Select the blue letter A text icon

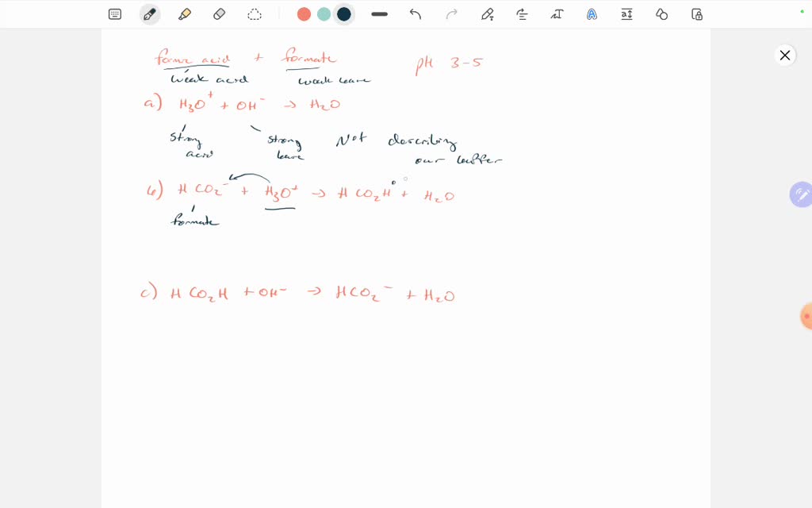point(592,13)
